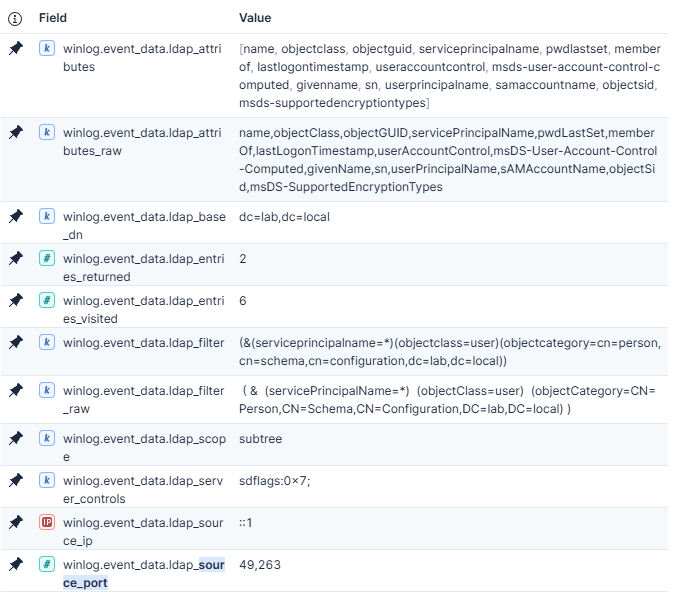
Task: Click the Field column header
Action: point(53,18)
